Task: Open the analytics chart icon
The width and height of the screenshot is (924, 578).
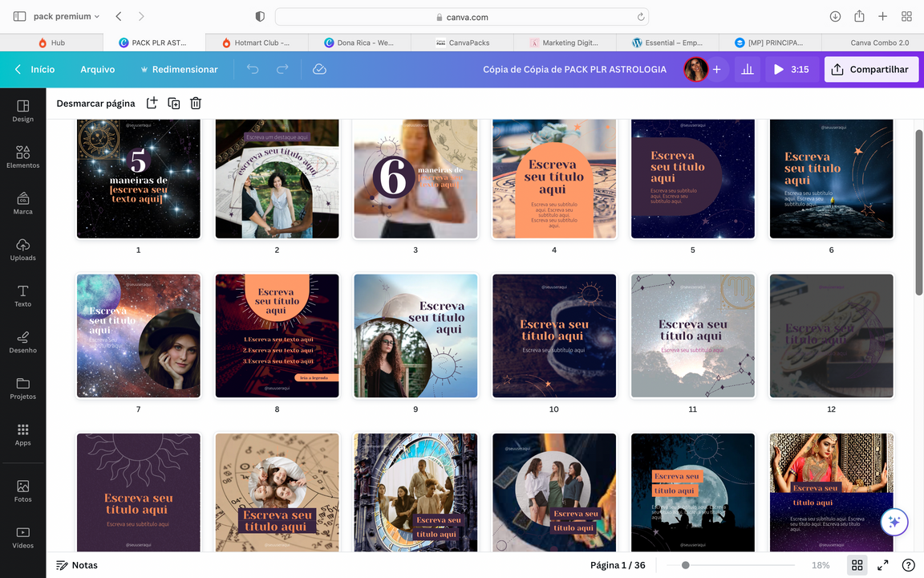Action: click(x=748, y=70)
